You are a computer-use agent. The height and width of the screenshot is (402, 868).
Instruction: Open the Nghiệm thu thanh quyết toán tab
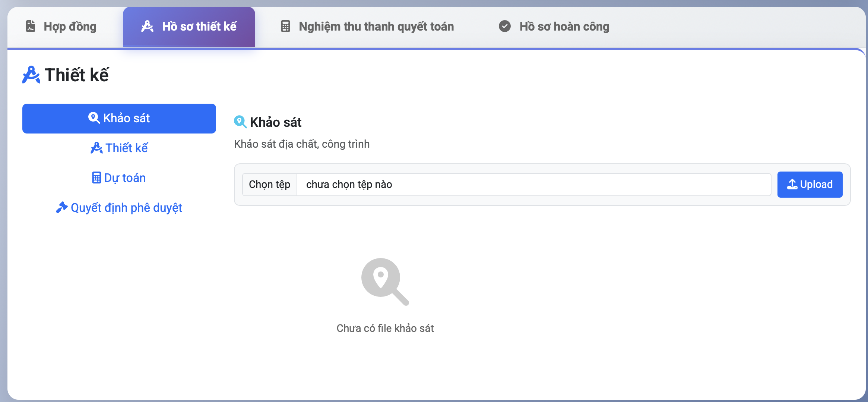(376, 26)
